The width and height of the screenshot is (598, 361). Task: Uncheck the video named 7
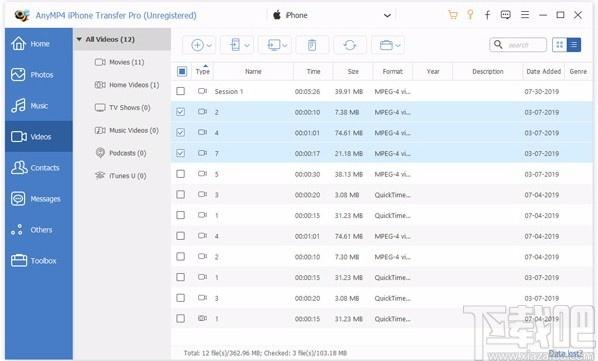click(x=180, y=153)
